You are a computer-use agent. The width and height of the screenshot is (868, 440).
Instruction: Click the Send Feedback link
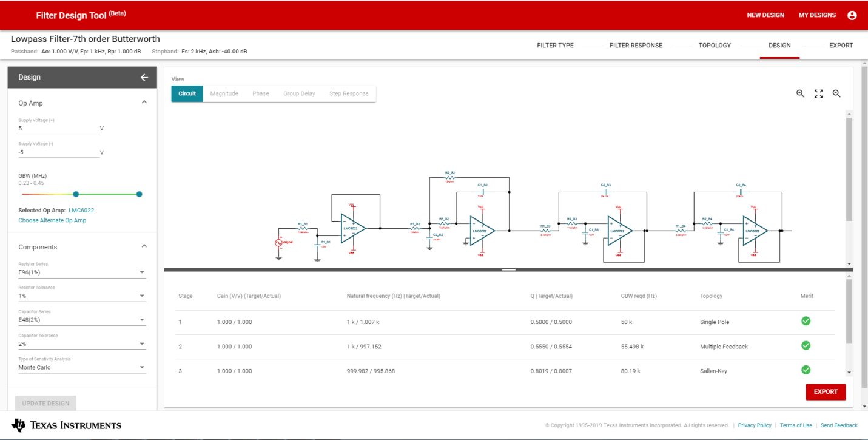tap(839, 425)
